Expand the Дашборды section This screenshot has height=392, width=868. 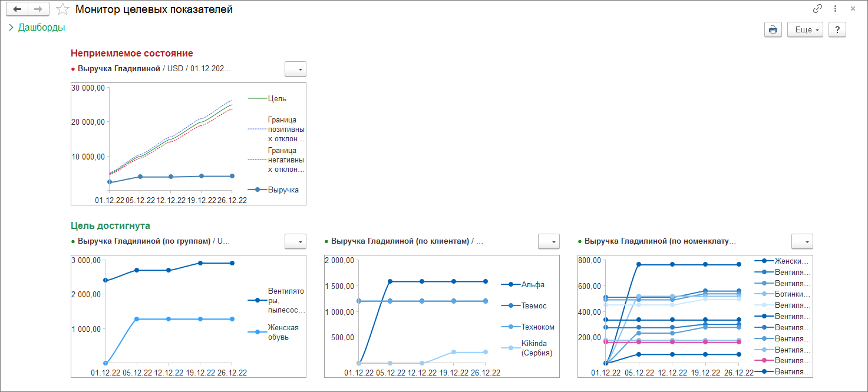37,27
